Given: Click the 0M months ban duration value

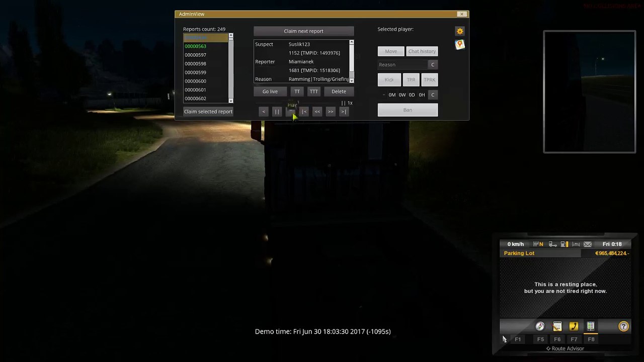Looking at the screenshot, I should coord(392,95).
